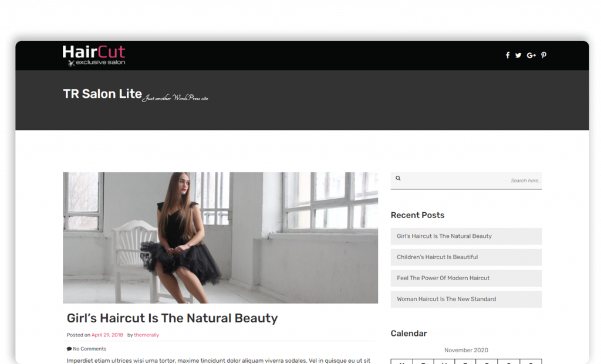
Task: Open 'Girl's Haircut Is The Natural Beauty' recent post
Action: [x=466, y=236]
